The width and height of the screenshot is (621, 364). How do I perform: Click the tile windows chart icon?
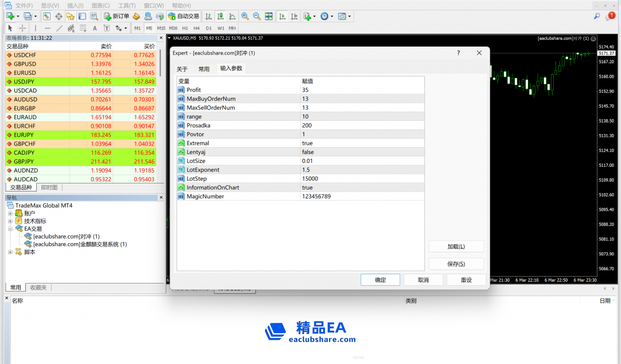(269, 16)
